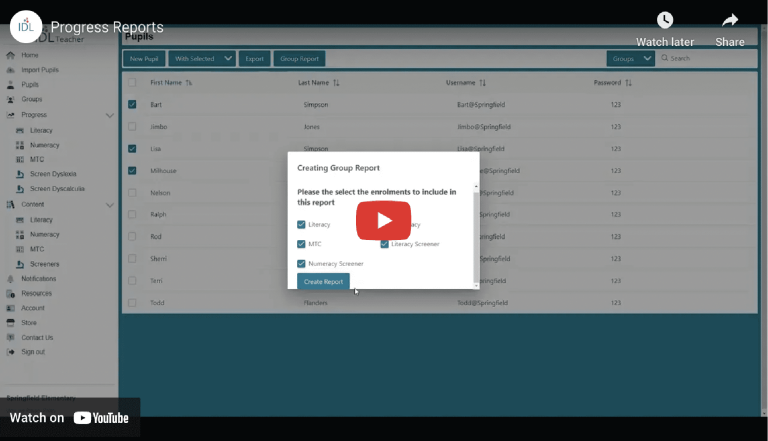The width and height of the screenshot is (768, 441).
Task: Click the dialog's vertical scrollbar
Action: point(476,235)
